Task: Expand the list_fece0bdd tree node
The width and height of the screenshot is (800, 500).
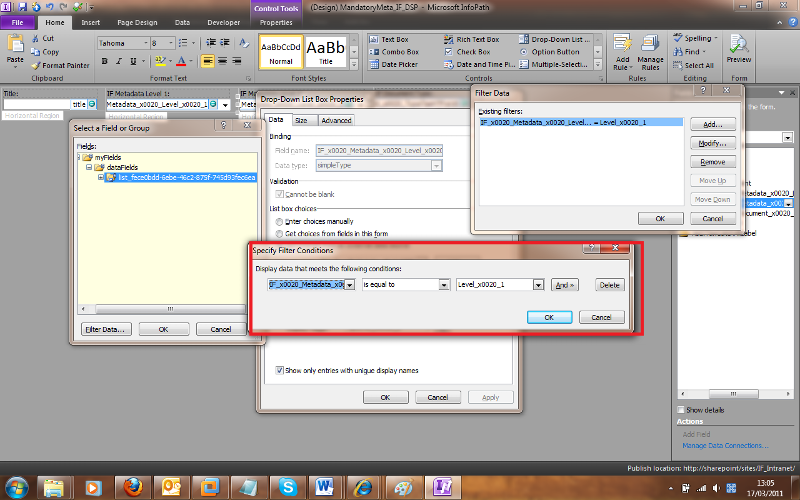Action: tap(101, 178)
